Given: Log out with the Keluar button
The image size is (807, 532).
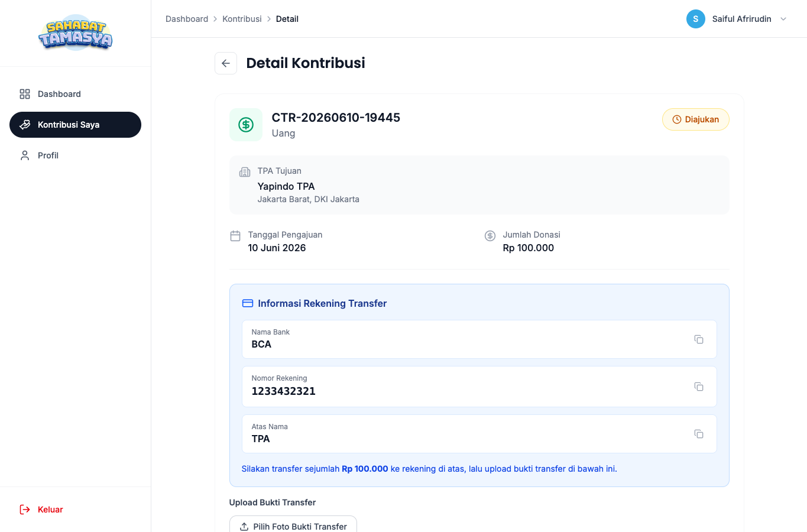Looking at the screenshot, I should click(75, 510).
